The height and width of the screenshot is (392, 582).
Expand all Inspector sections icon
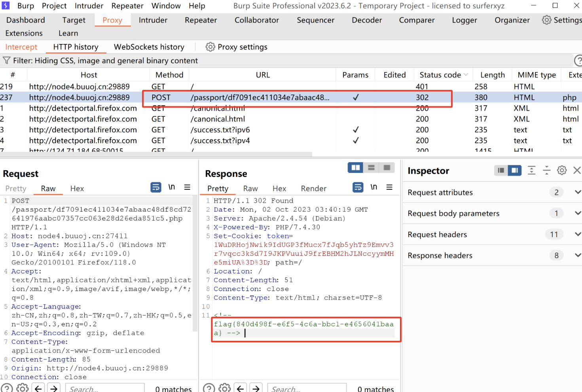531,170
